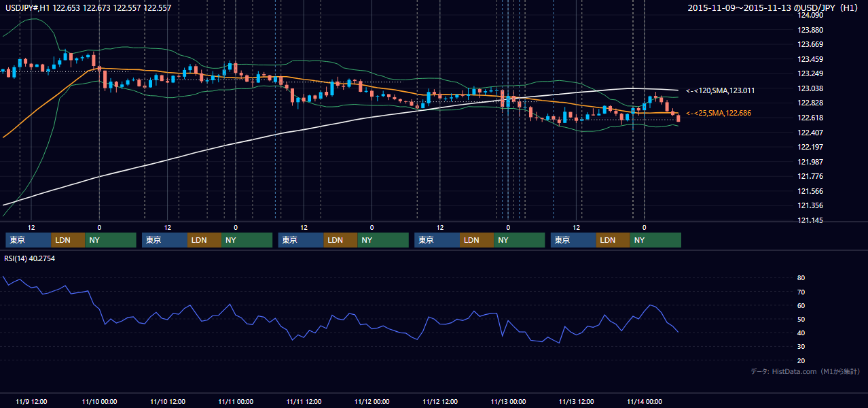Image resolution: width=868 pixels, height=408 pixels.
Task: Click the 11/11 12:00 time axis label
Action: click(304, 401)
